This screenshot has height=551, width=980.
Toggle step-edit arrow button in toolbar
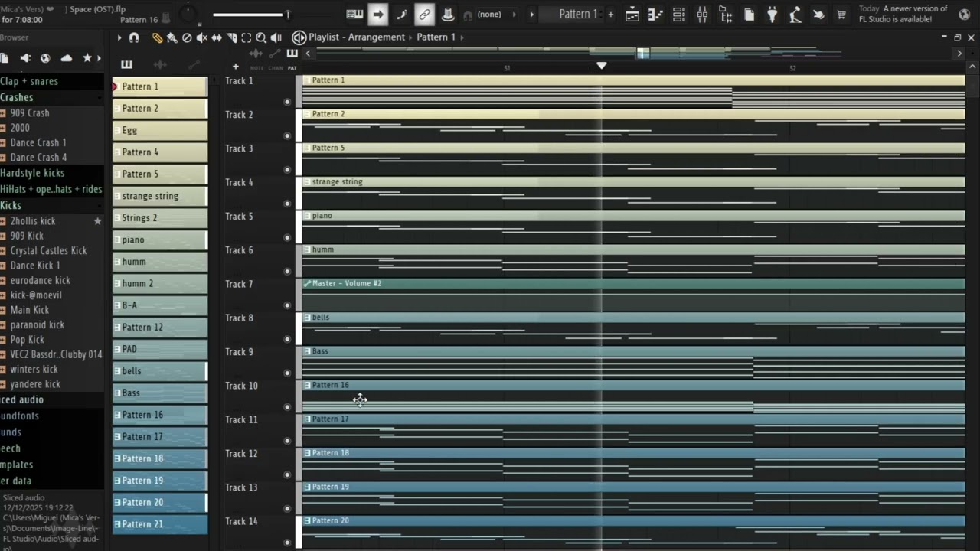[378, 14]
